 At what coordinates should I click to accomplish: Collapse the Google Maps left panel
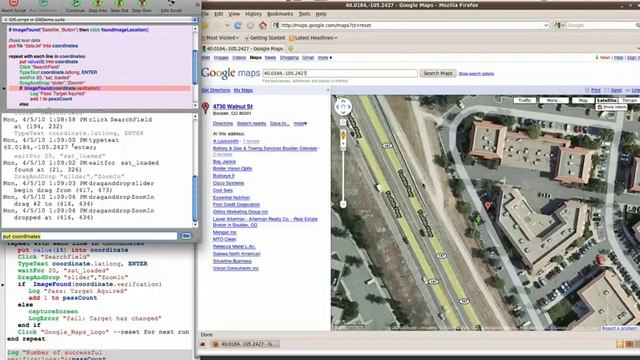pyautogui.click(x=327, y=90)
